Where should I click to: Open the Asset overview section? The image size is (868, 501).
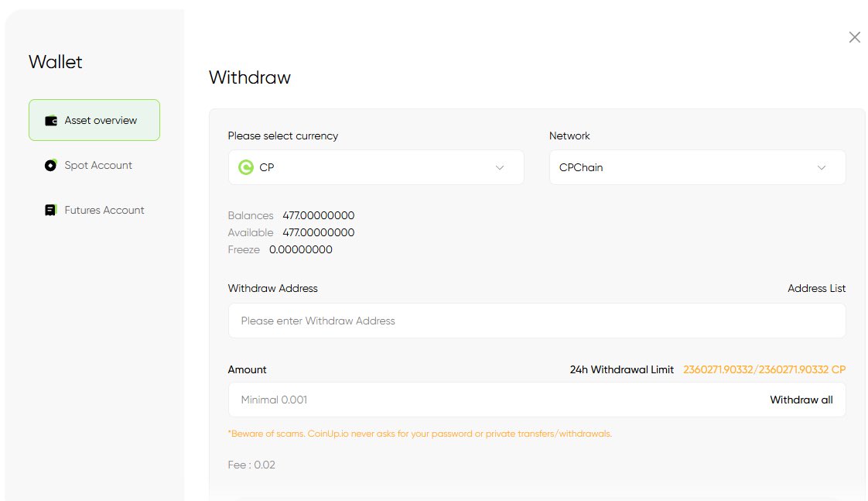point(94,120)
